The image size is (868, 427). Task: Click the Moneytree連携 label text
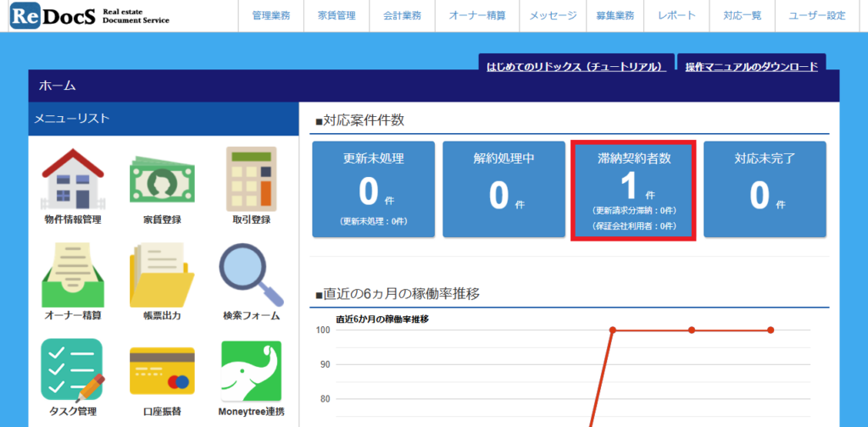251,412
